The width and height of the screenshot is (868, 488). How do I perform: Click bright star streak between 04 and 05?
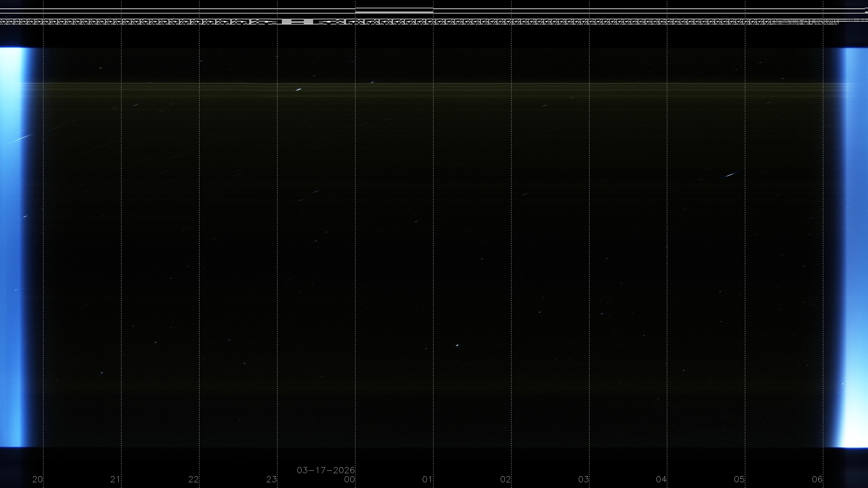click(730, 175)
